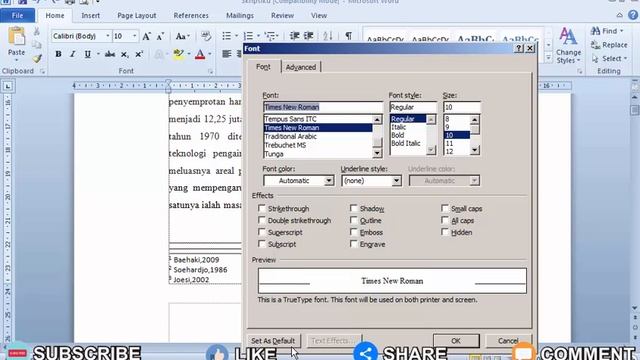Enable the Emboss checkbox
Viewport: 640px width, 360px height.
[x=353, y=232]
